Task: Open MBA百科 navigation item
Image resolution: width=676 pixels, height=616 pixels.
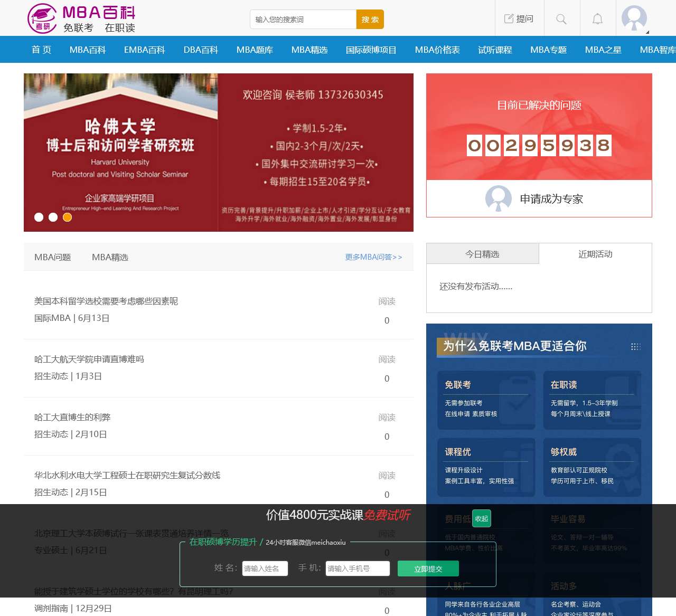Action: (88, 50)
